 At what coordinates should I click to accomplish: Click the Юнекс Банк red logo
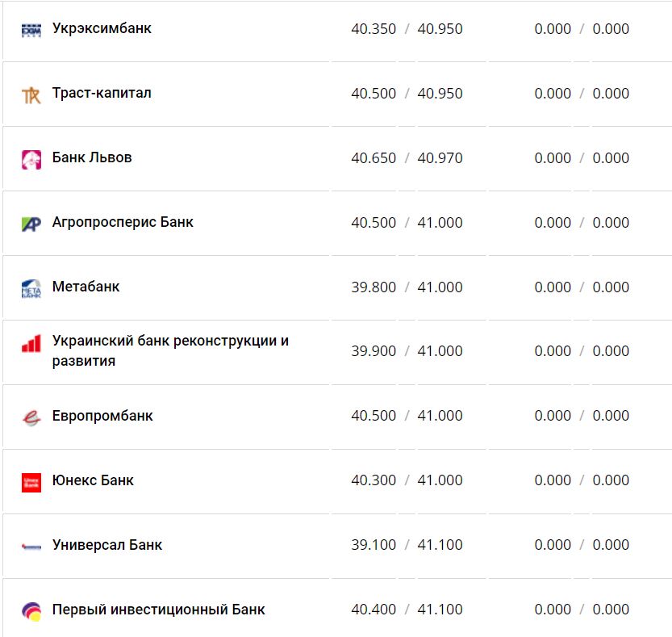(31, 482)
